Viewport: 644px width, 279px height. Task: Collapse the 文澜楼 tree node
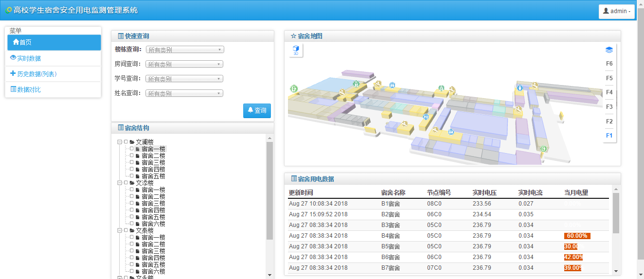point(120,142)
